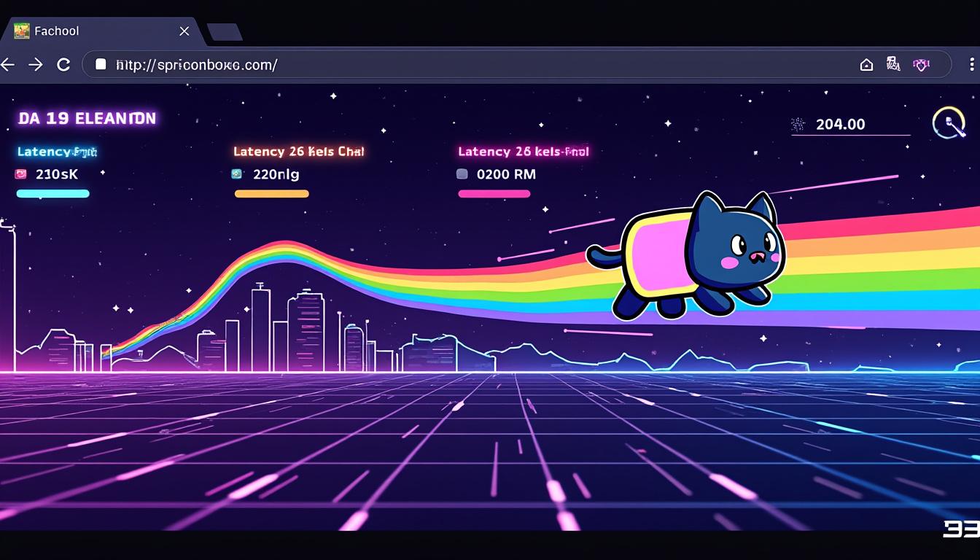Image resolution: width=980 pixels, height=560 pixels.
Task: Click the 220nlg value
Action: tap(276, 174)
